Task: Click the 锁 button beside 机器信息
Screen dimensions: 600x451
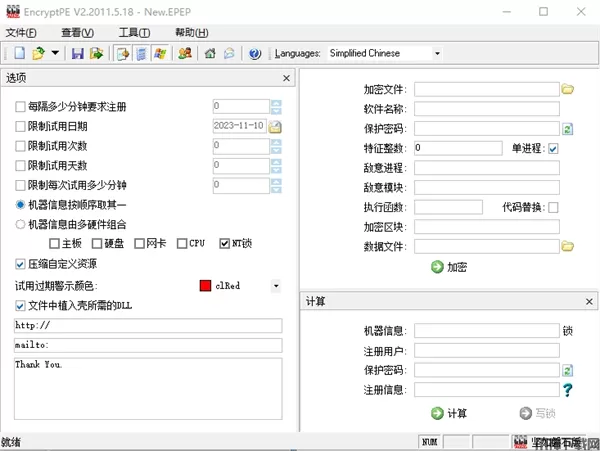Action: click(567, 331)
